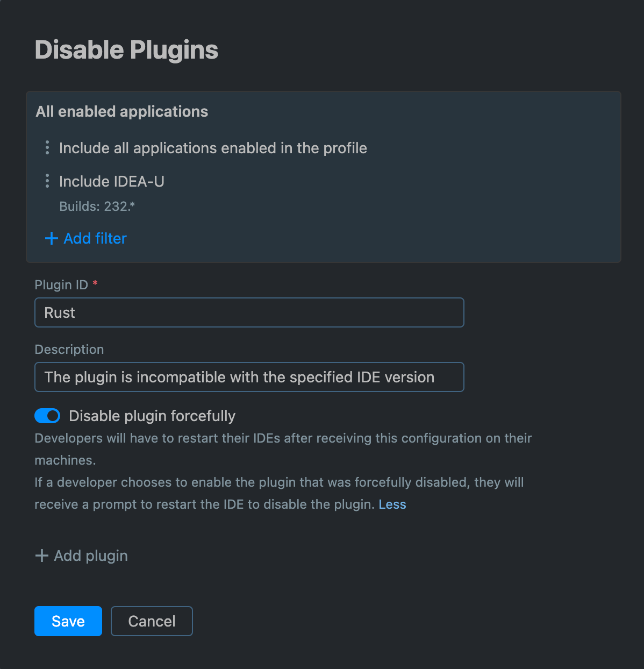This screenshot has height=669, width=644.
Task: Click the Builds: 232.* detail text
Action: (x=98, y=206)
